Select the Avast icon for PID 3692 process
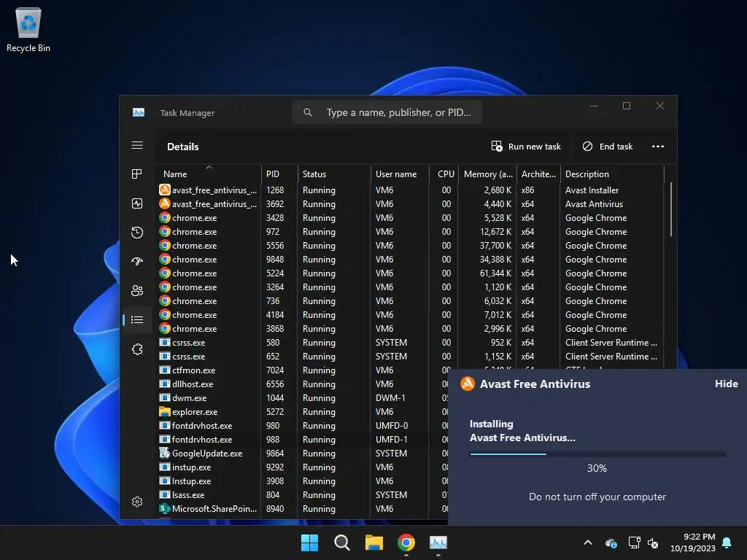Viewport: 747px width, 560px height. (165, 204)
